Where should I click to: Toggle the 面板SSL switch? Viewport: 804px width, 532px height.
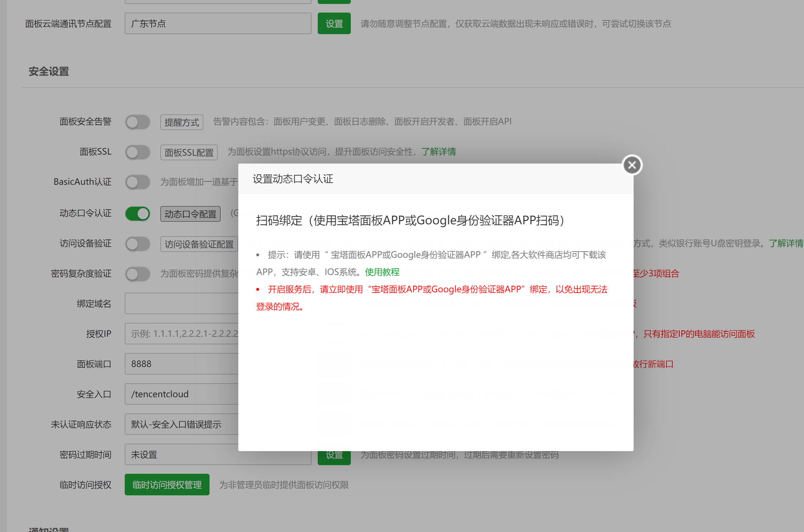(138, 152)
